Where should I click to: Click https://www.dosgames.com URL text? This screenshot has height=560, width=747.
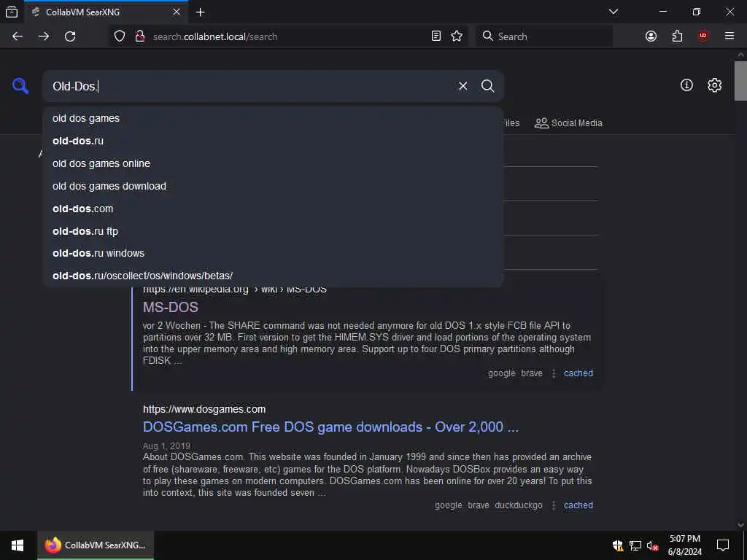tap(204, 409)
